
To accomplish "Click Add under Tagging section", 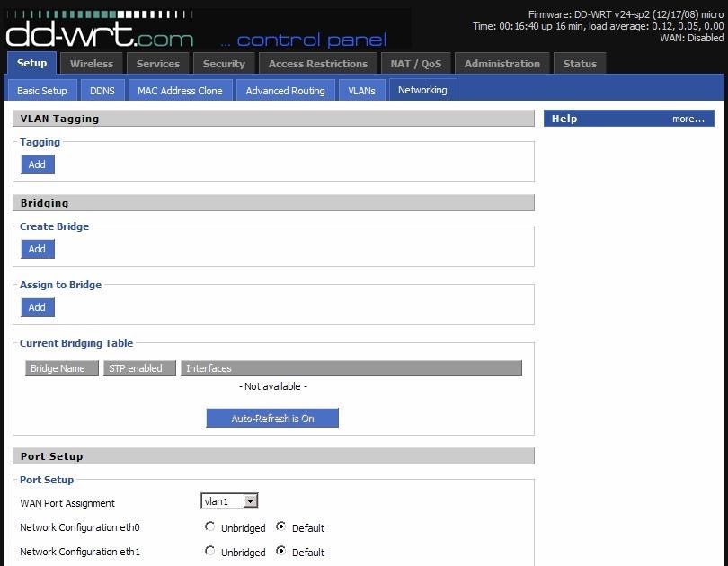I will click(x=37, y=164).
